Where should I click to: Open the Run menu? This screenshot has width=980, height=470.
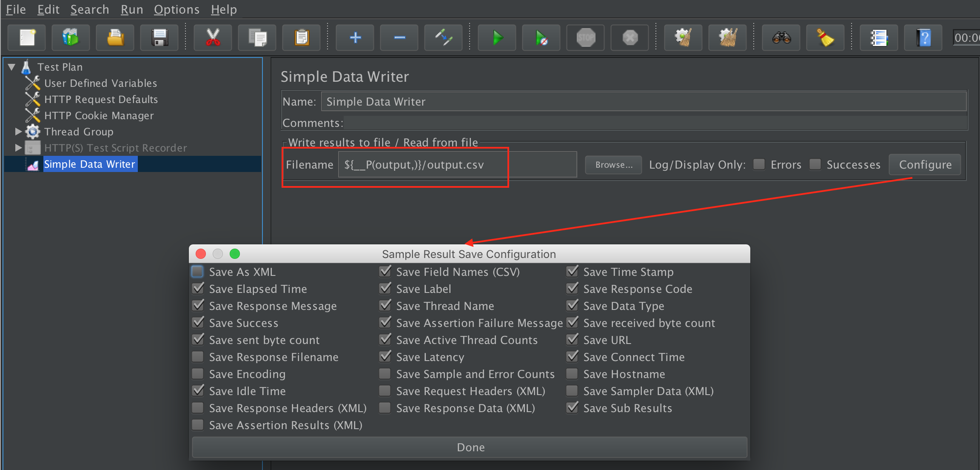click(131, 9)
